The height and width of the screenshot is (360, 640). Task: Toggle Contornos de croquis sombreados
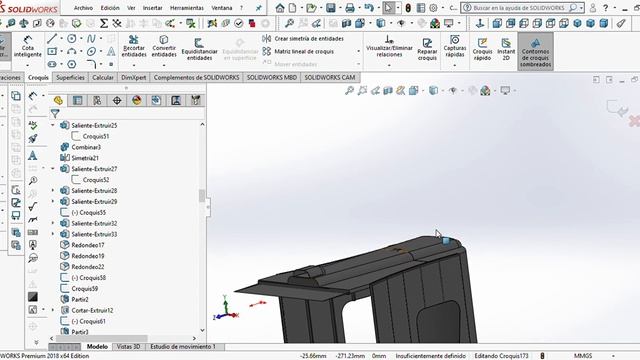click(536, 52)
